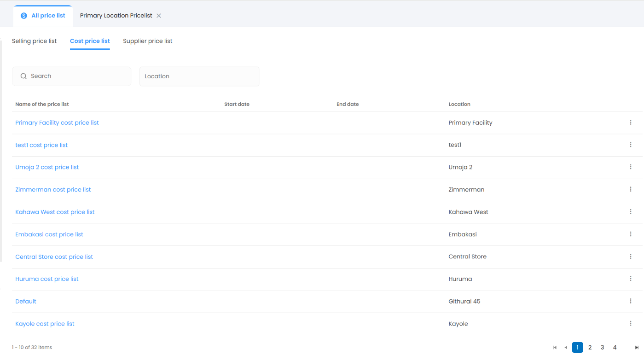Click in the Search input field

76,76
